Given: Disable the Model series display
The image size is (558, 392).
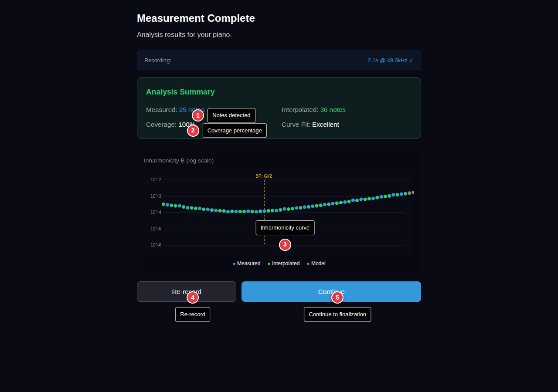Looking at the screenshot, I should click(x=308, y=263).
